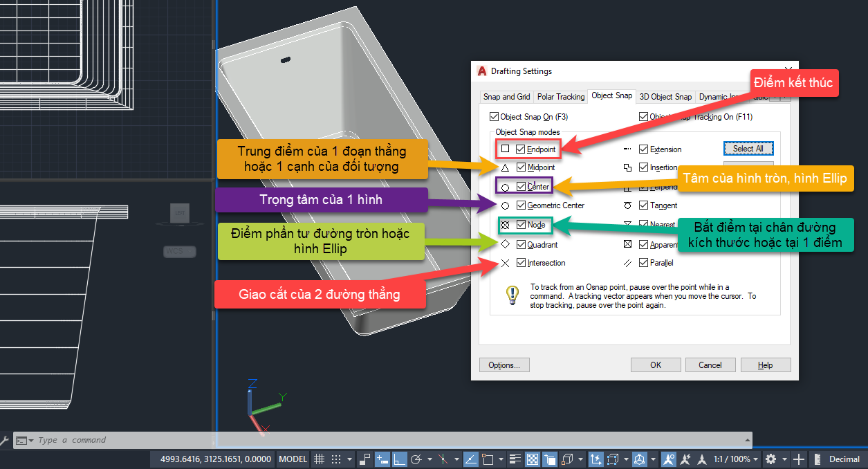Toggle 2D Object Snap icon in status bar
868x469 pixels.
click(487, 459)
